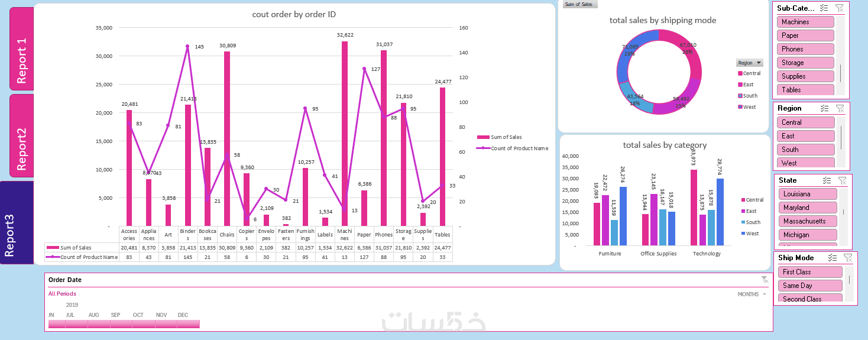
Task: Turn on multi-select for State slicer
Action: tap(827, 180)
